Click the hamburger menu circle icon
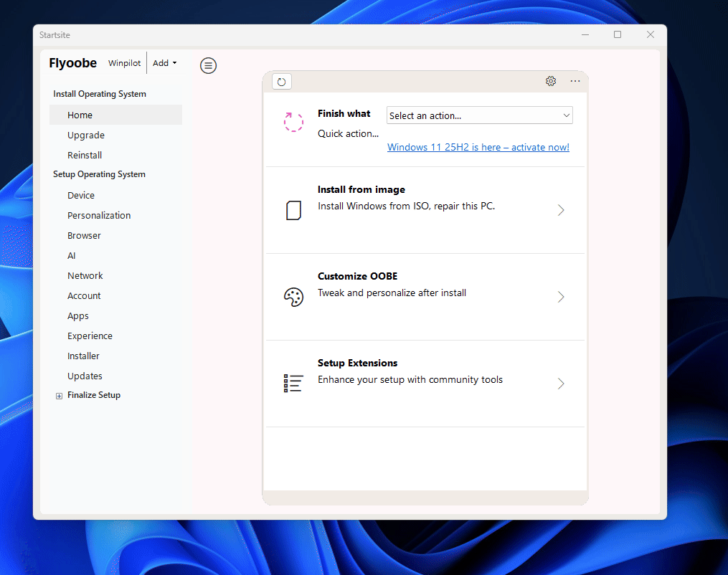 (208, 66)
